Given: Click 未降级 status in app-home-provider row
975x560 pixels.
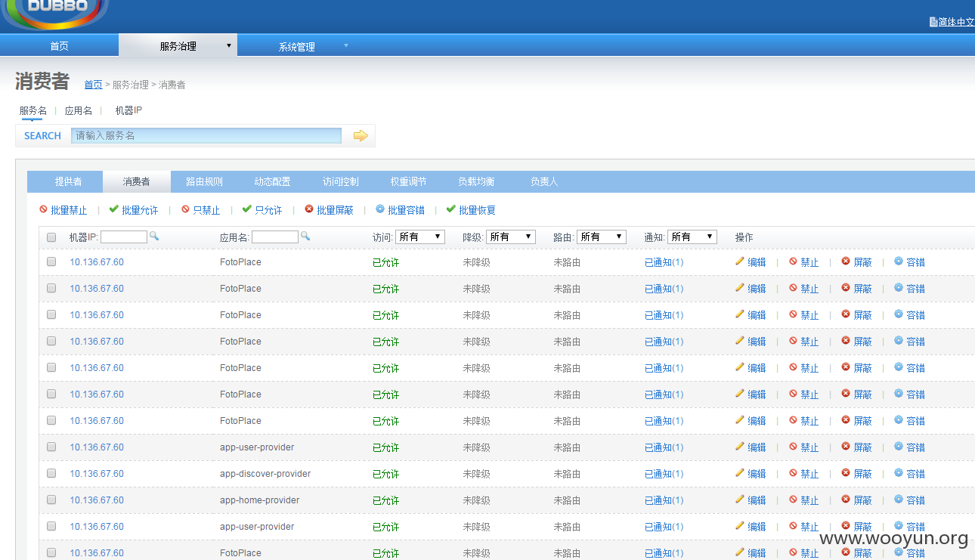Looking at the screenshot, I should click(476, 500).
